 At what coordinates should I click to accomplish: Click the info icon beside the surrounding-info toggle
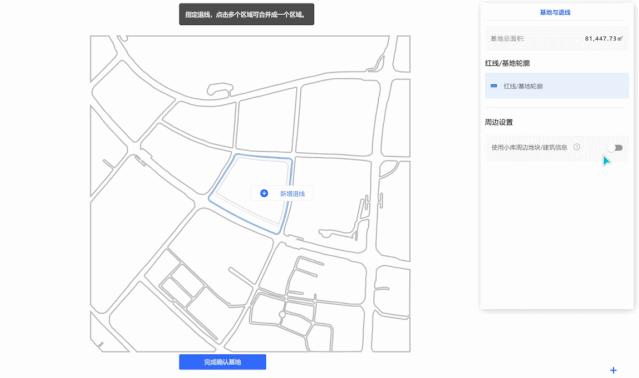click(577, 147)
